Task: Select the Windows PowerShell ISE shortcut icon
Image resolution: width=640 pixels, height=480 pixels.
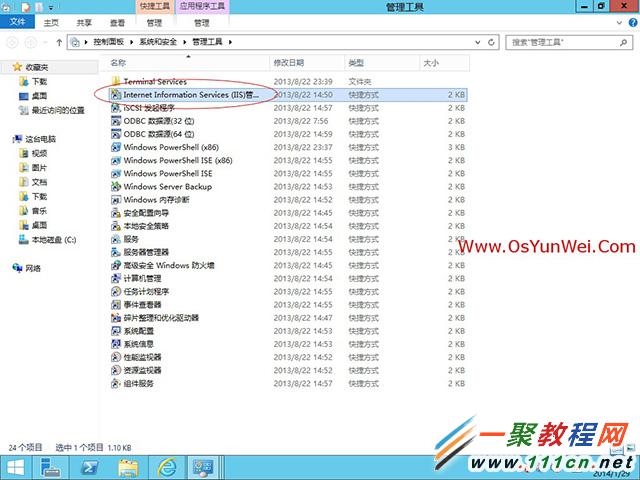Action: coord(116,173)
